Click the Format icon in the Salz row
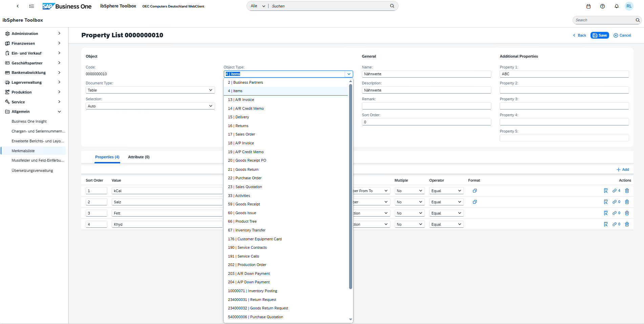This screenshot has height=324, width=644. click(x=475, y=202)
